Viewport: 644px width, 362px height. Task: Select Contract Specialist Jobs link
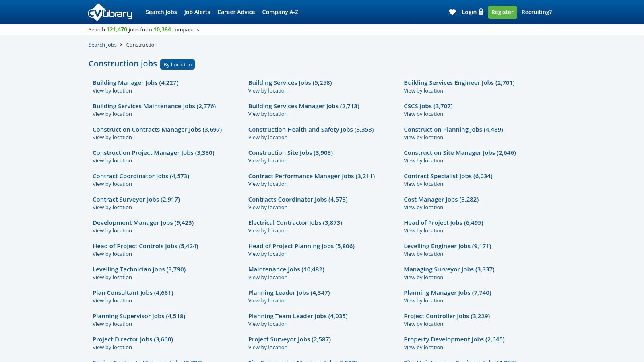point(448,176)
